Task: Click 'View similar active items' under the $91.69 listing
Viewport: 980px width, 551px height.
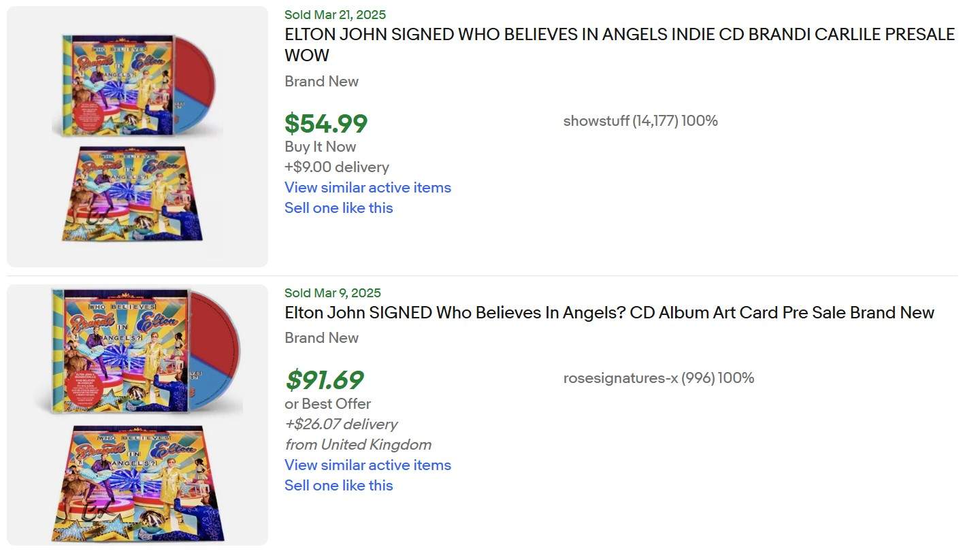Action: tap(367, 465)
